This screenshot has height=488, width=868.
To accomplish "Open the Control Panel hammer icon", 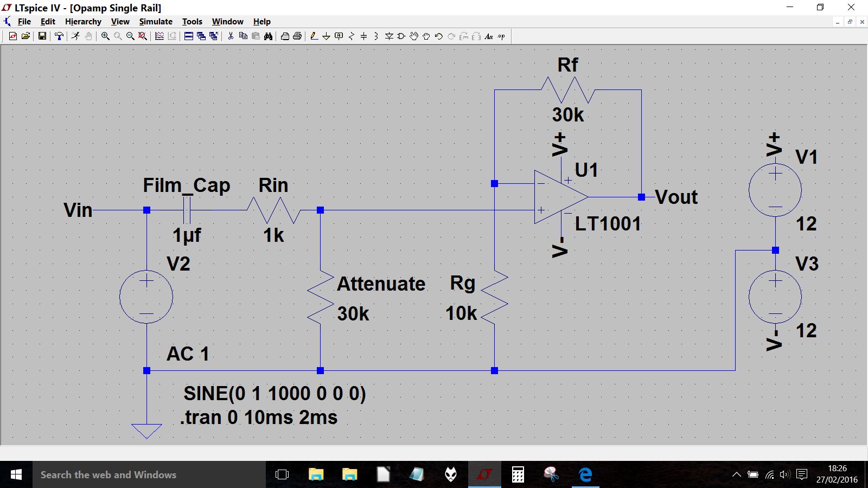I will point(59,36).
